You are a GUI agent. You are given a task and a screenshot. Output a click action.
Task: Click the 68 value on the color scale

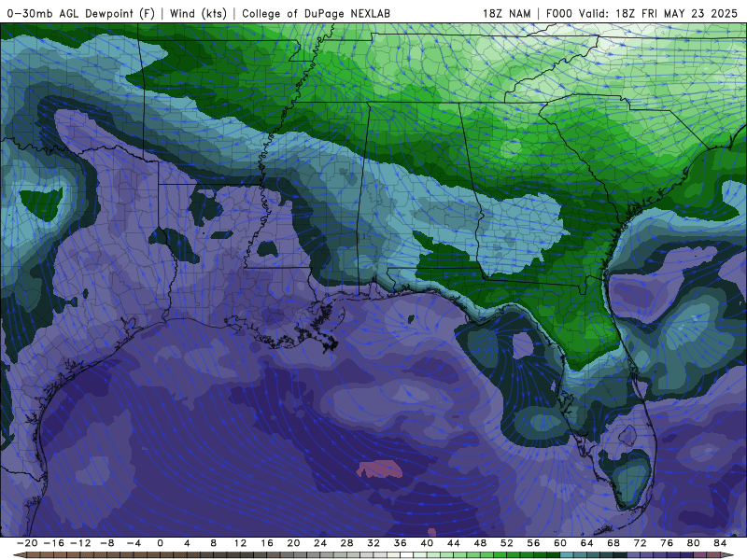pos(614,543)
